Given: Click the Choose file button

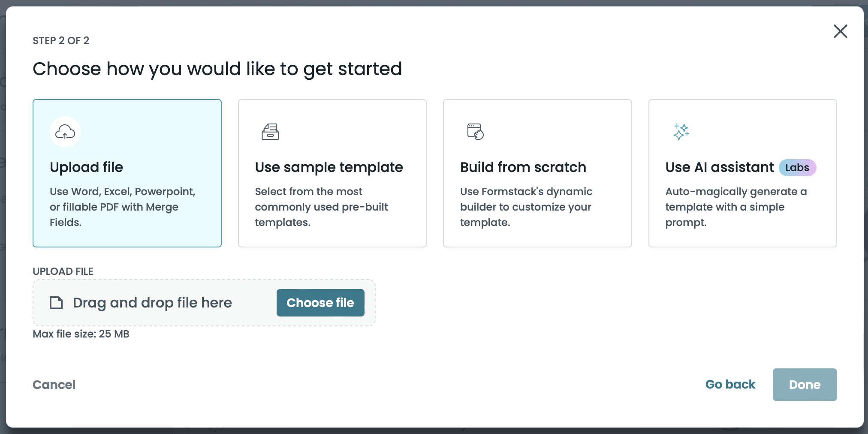Looking at the screenshot, I should [x=320, y=302].
